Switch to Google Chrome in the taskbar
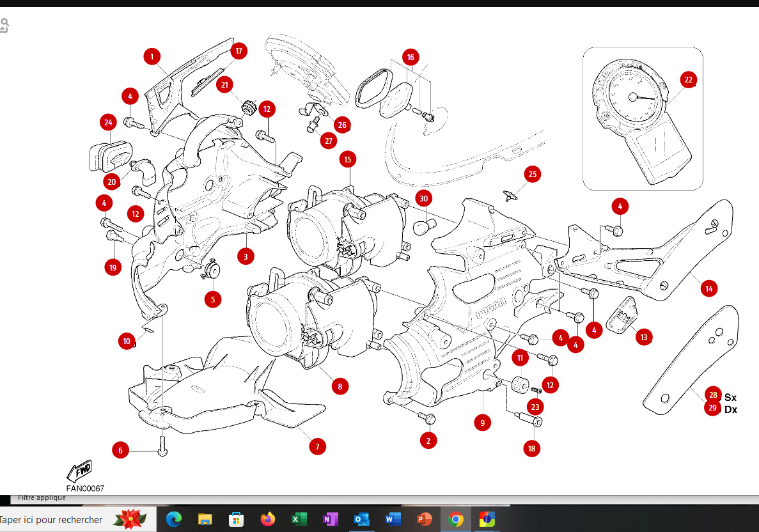Screen dimensions: 759x532 click(x=455, y=519)
